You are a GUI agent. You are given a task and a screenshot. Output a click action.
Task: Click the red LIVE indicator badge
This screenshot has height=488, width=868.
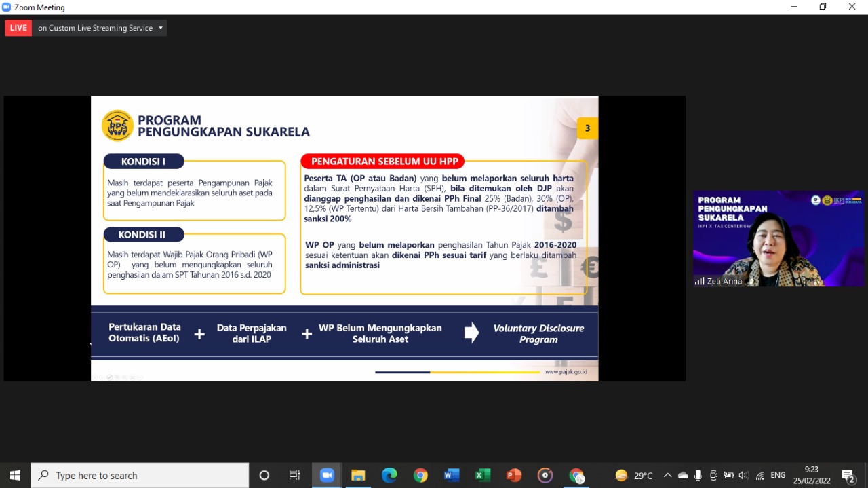(x=18, y=28)
